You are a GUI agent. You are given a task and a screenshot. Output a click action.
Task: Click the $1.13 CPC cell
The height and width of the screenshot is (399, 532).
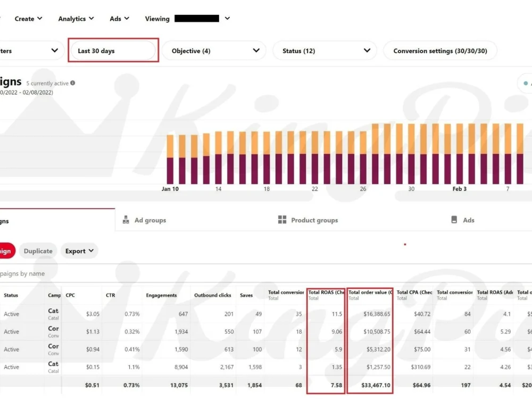[93, 332]
